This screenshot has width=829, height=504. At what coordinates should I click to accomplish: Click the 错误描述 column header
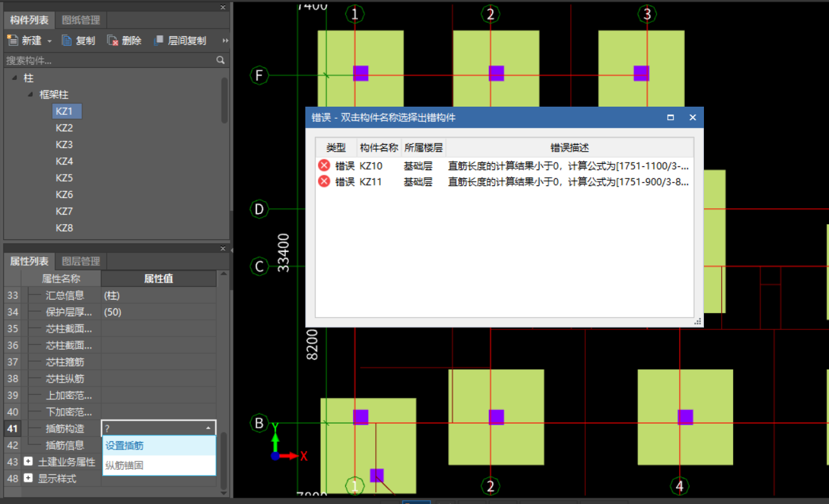click(x=569, y=147)
